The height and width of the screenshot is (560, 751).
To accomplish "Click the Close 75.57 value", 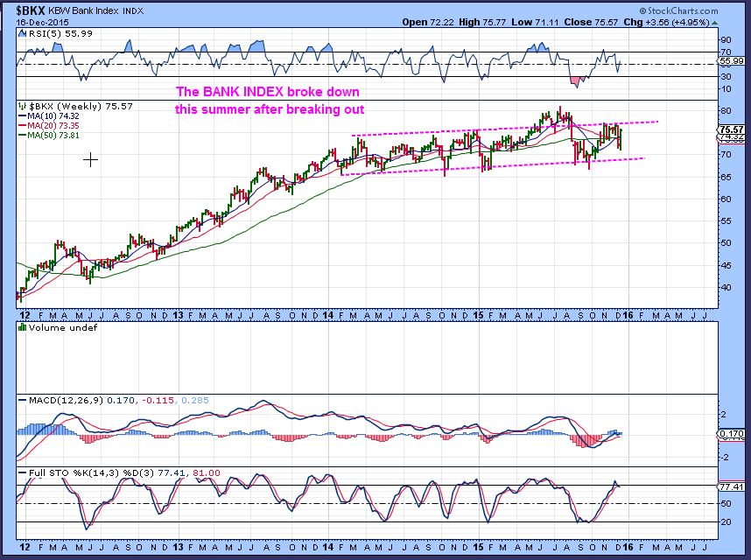I will [x=591, y=22].
